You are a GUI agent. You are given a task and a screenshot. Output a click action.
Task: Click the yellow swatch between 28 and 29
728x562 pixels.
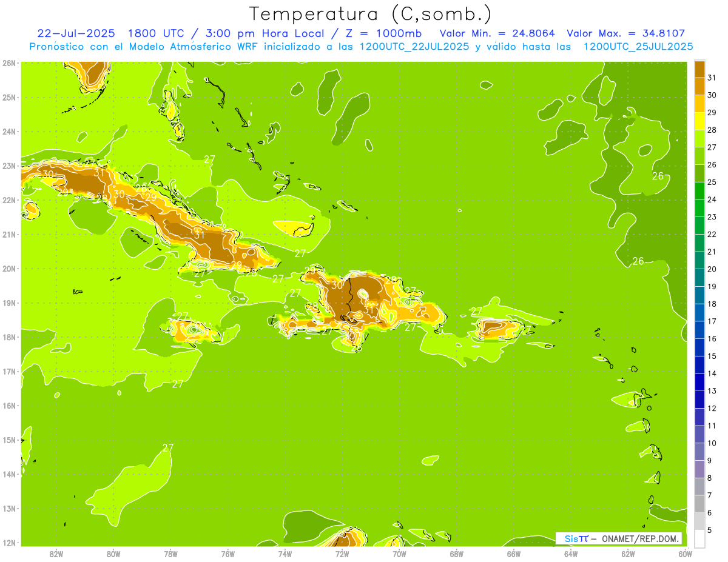(700, 121)
